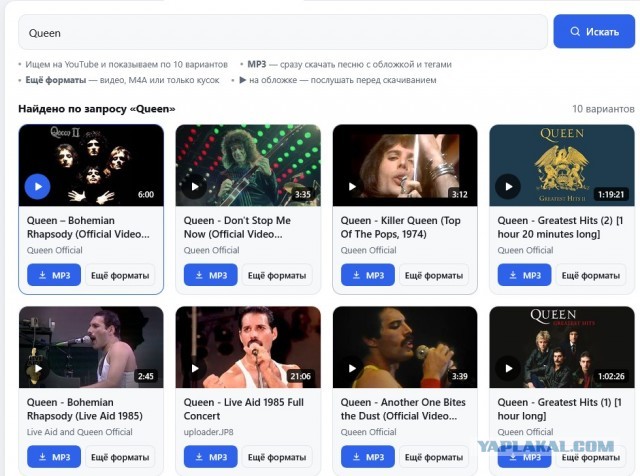Play preview of Don't Stop Me Now
Image resolution: width=640 pixels, height=476 pixels.
pyautogui.click(x=195, y=187)
